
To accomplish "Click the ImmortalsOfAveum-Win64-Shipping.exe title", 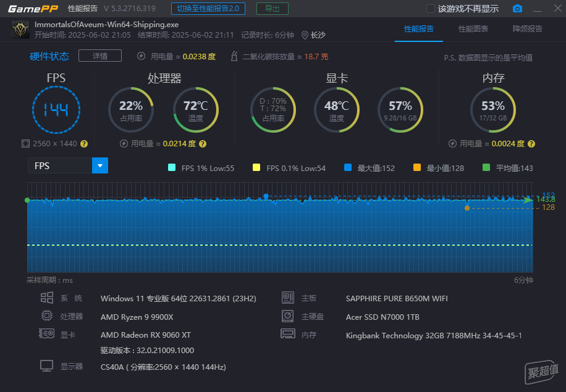I will click(x=106, y=25).
